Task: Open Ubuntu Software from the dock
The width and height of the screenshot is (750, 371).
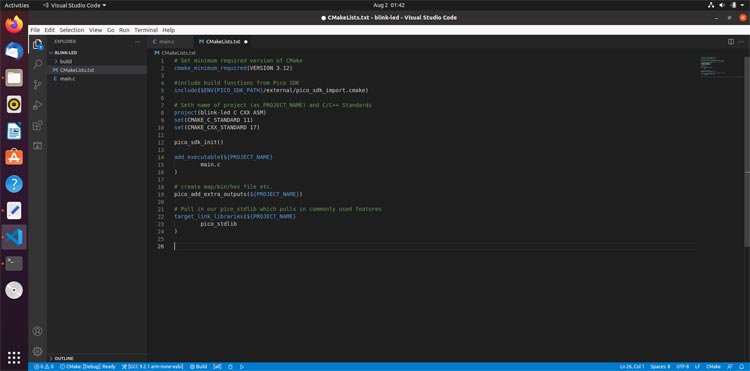Action: click(14, 157)
